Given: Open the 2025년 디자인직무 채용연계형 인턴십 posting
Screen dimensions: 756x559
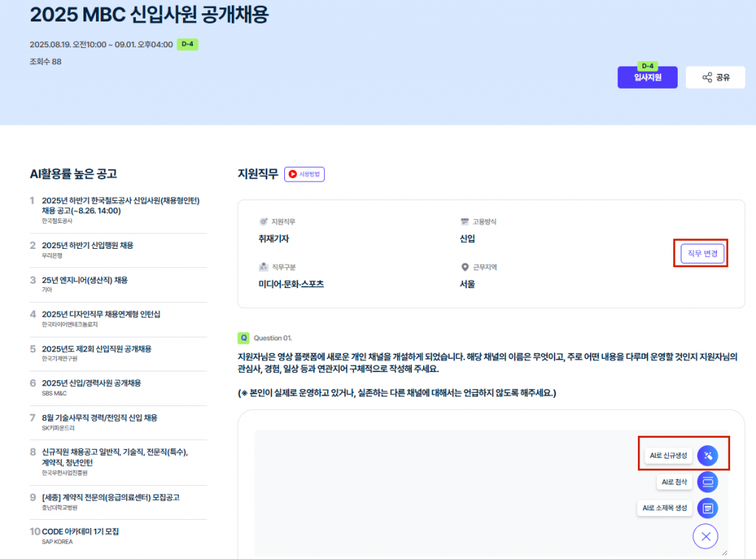Looking at the screenshot, I should (100, 314).
